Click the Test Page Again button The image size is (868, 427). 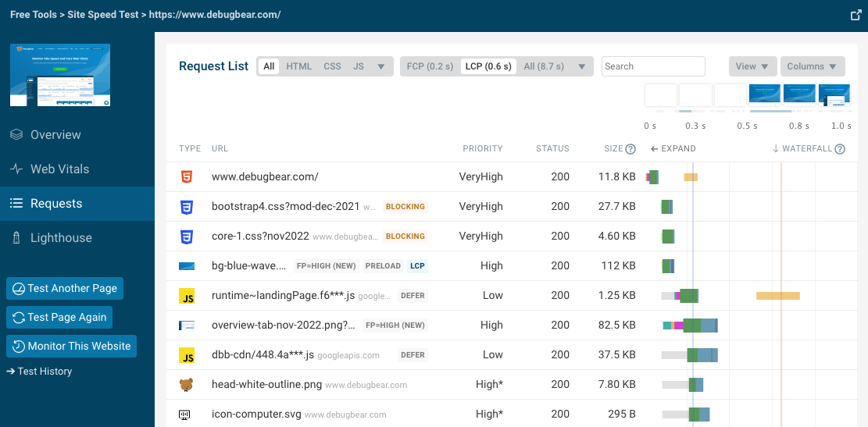[59, 318]
